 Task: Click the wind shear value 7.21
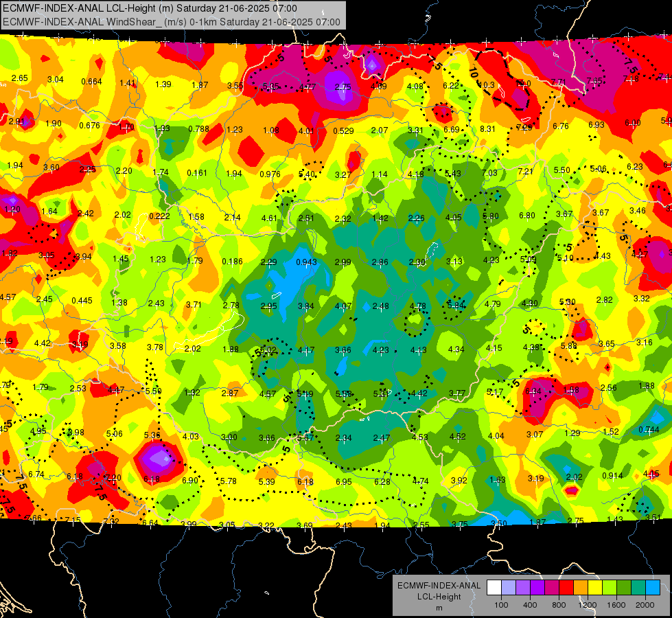coord(525,171)
